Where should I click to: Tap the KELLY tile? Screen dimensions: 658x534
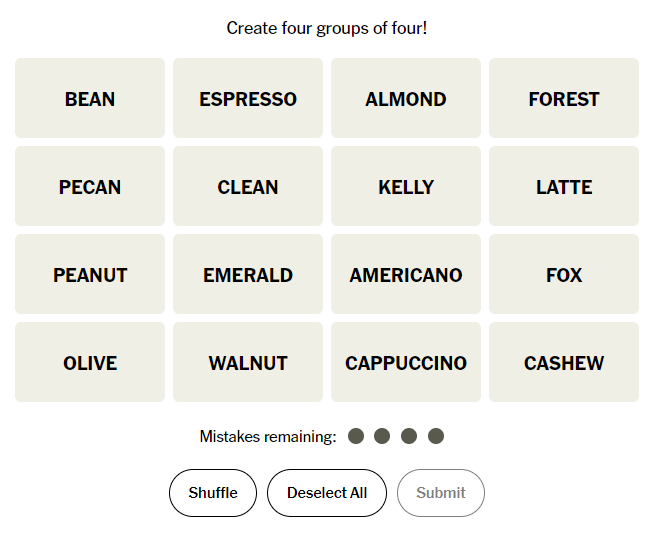point(406,186)
